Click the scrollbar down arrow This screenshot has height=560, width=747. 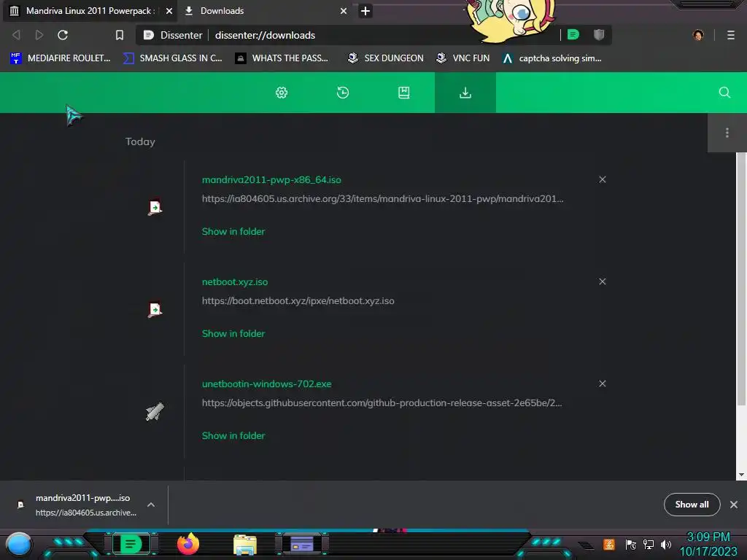[x=741, y=475]
